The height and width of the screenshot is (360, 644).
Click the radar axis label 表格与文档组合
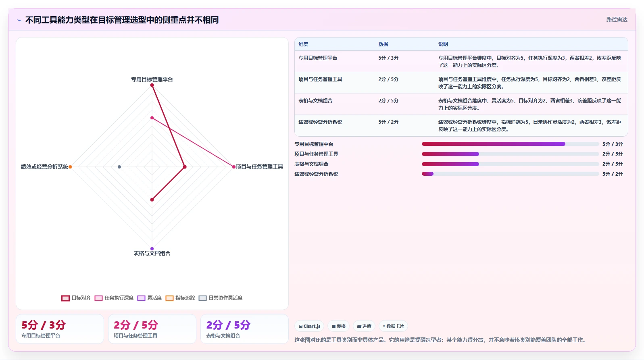152,254
